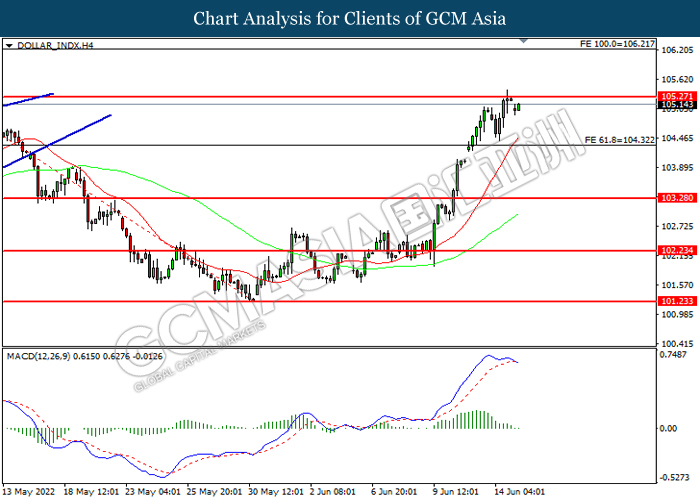The image size is (700, 500).
Task: Click the MACD zero level 0.00 label
Action: (668, 429)
